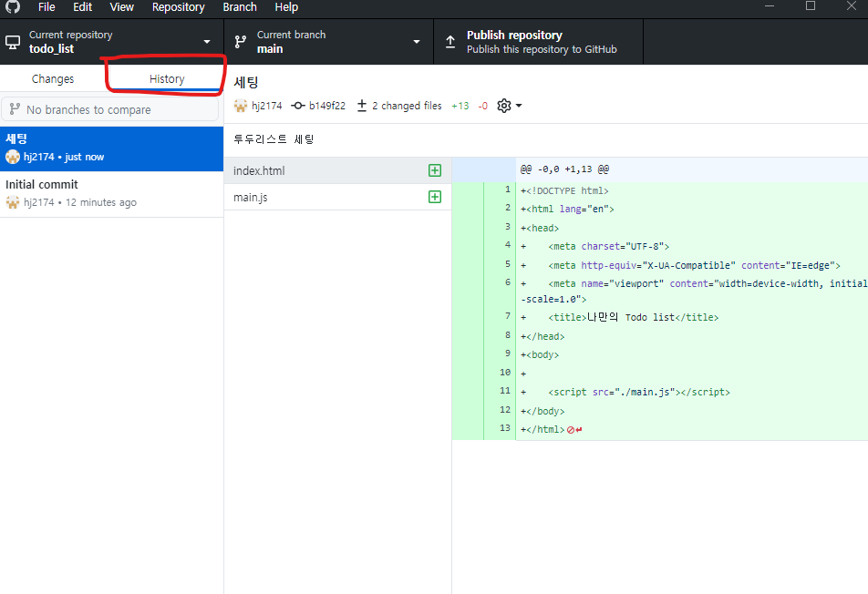This screenshot has width=868, height=594.
Task: Open the View menu
Action: pos(121,7)
